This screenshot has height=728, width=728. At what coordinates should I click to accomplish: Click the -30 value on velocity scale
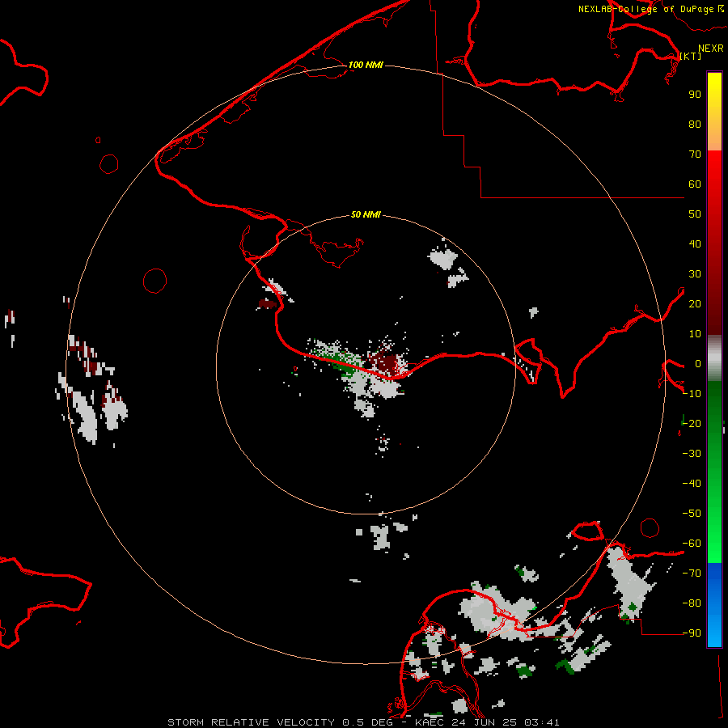click(x=692, y=454)
